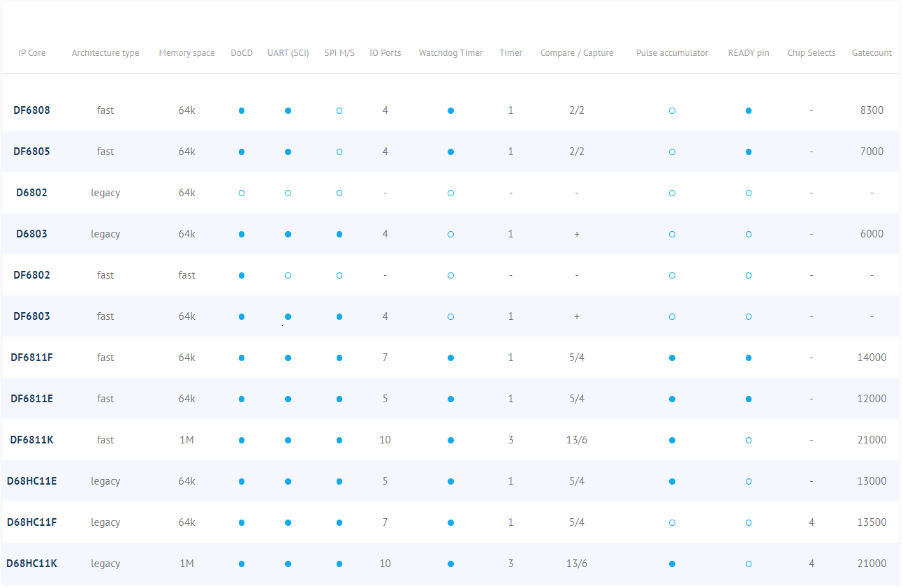Click the hollow Watchdog Timer circle for DF6802
This screenshot has height=588, width=903.
pyautogui.click(x=450, y=275)
